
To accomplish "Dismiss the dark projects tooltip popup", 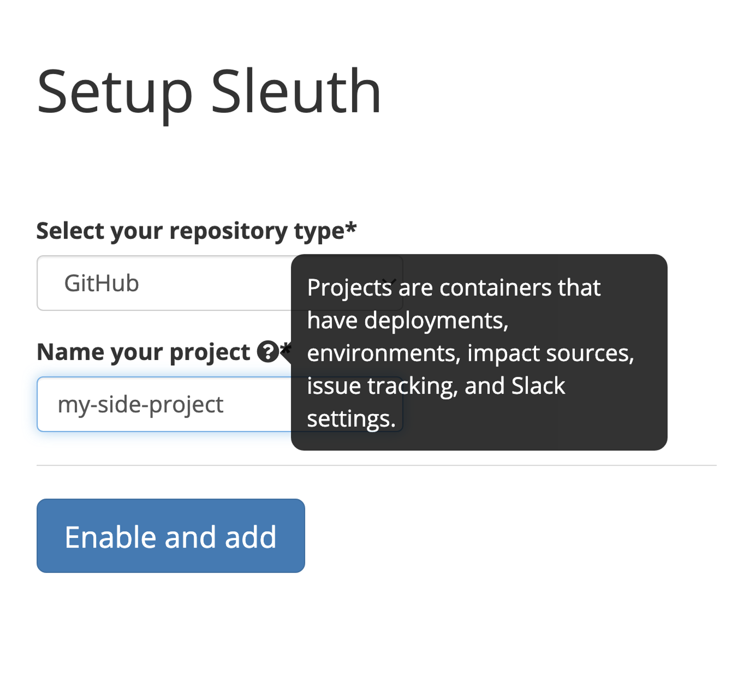I will tap(478, 350).
